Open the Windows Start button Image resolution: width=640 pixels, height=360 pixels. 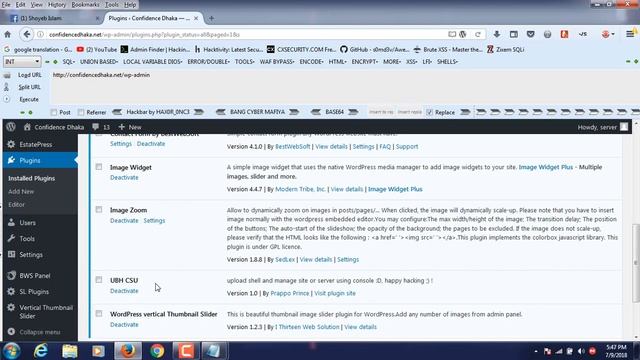[x=12, y=351]
